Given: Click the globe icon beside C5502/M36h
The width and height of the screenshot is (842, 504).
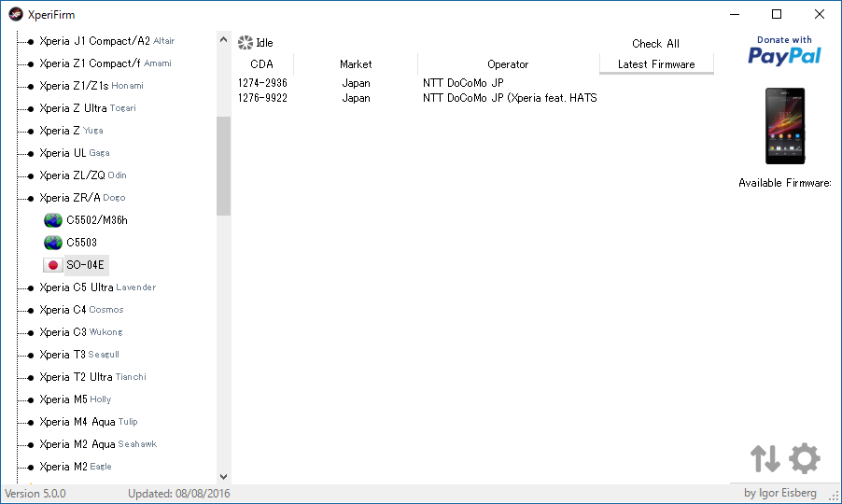Looking at the screenshot, I should point(52,220).
